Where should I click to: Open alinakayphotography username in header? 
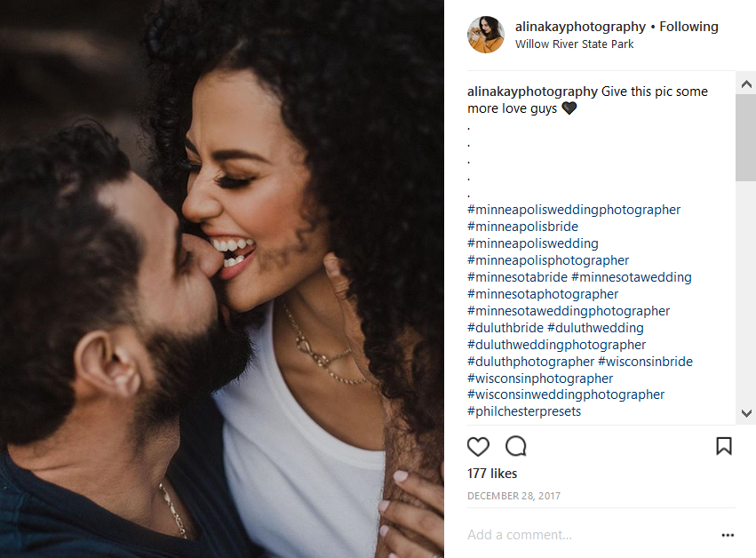(x=580, y=27)
